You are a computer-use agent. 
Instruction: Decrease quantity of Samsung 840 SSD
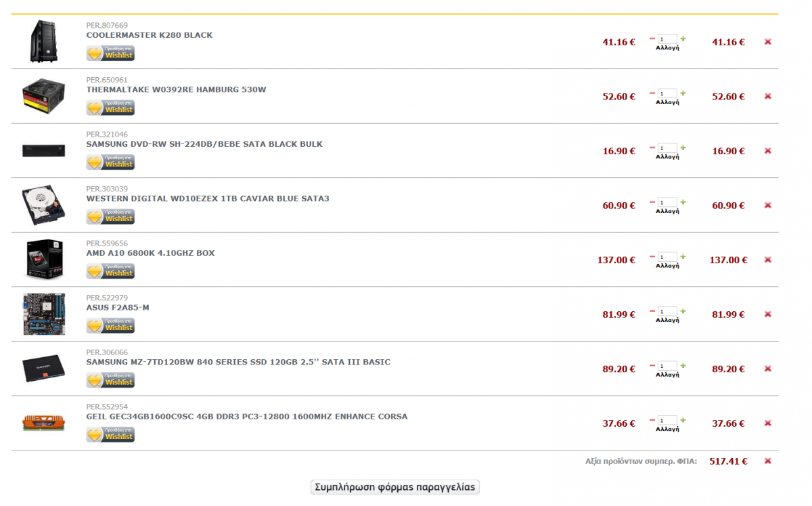tap(652, 365)
